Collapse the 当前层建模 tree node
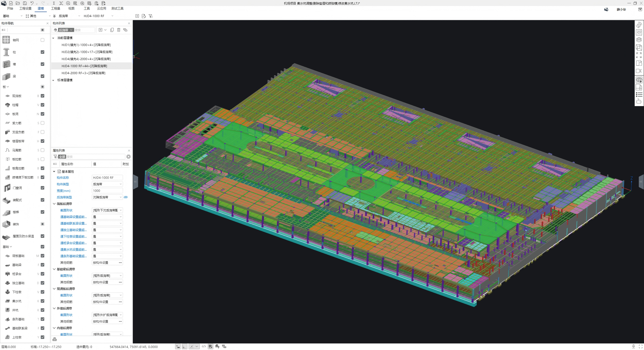This screenshot has width=644, height=350. coord(53,38)
